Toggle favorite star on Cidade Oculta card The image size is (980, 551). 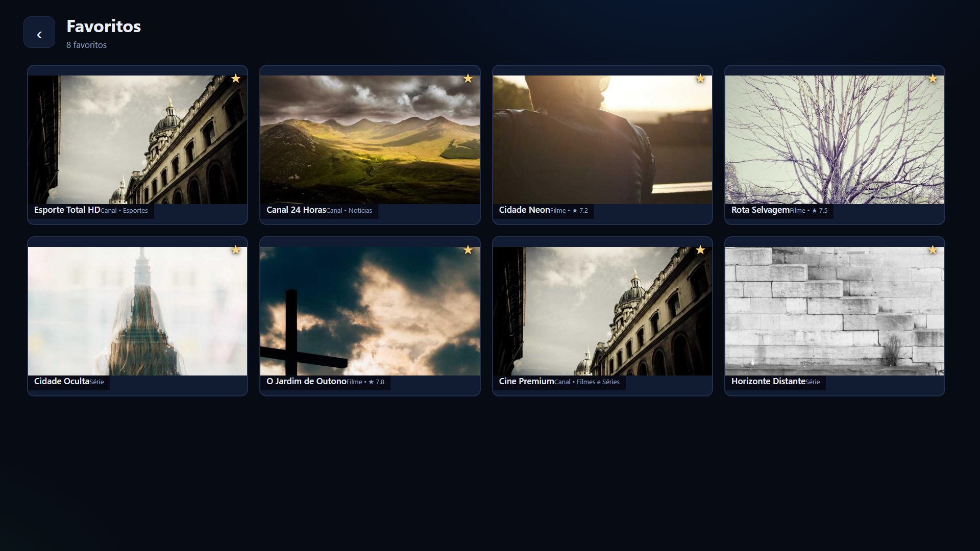tap(236, 250)
